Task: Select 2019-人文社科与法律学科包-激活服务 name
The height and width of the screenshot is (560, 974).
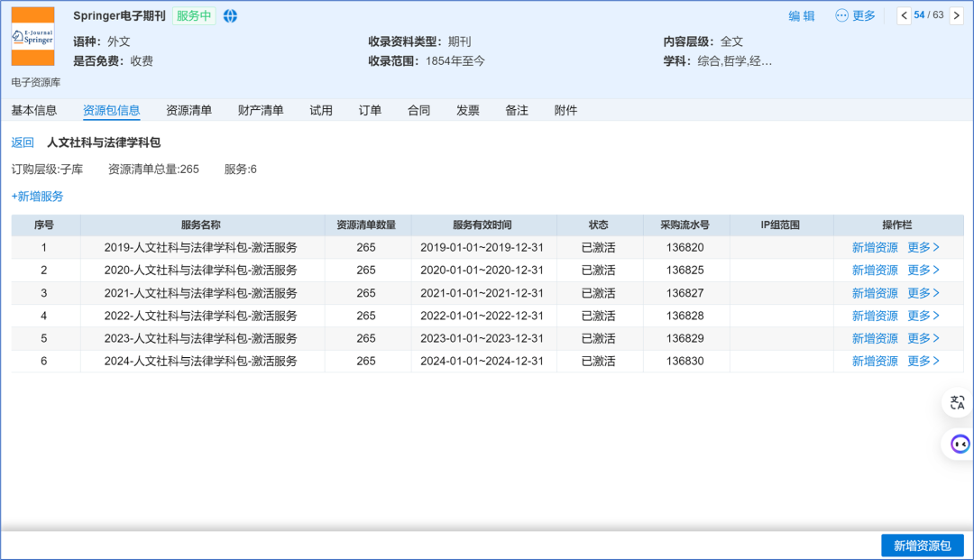Action: click(200, 248)
